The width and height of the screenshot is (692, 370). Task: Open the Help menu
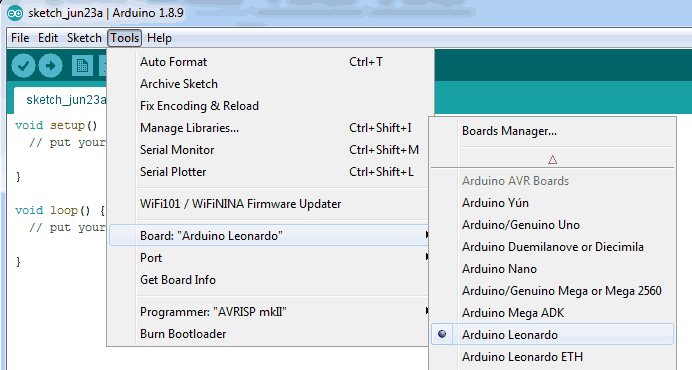click(159, 38)
